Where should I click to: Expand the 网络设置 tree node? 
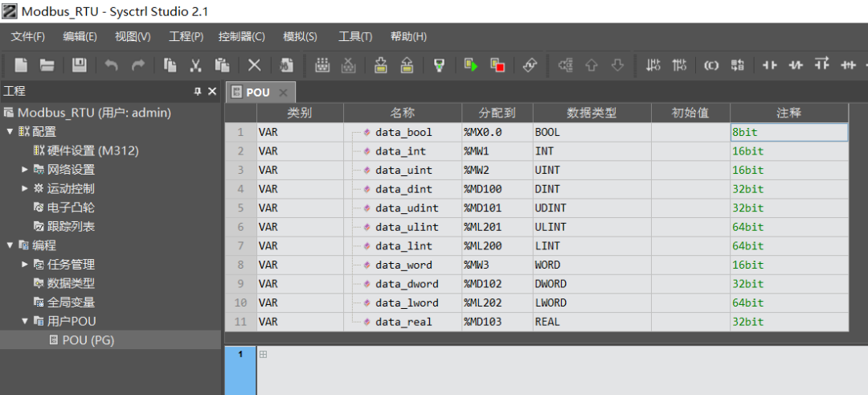[24, 170]
